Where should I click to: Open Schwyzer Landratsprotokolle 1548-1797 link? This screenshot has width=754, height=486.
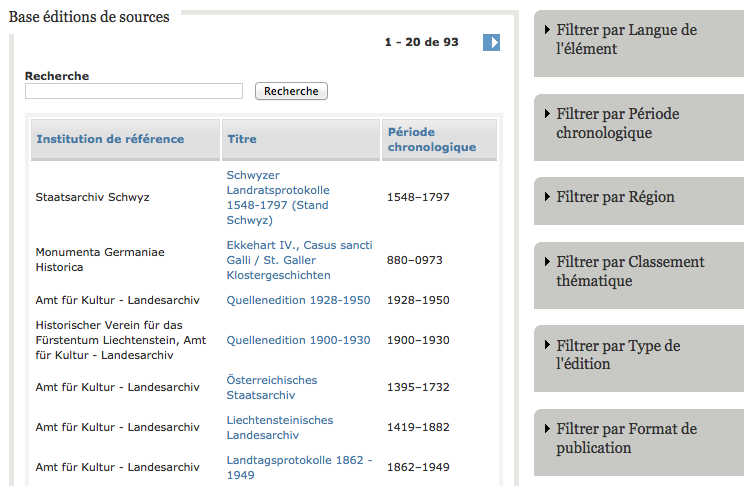278,197
